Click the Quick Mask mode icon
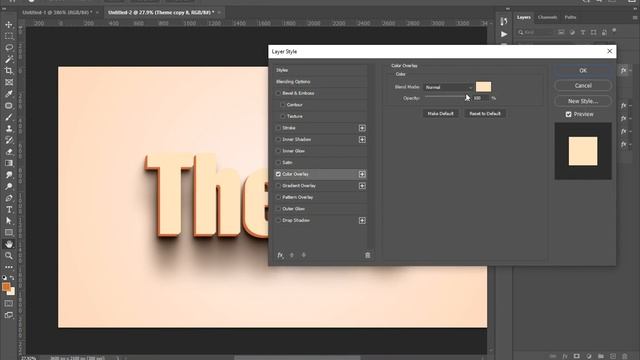This screenshot has width=640, height=360. tap(9, 304)
